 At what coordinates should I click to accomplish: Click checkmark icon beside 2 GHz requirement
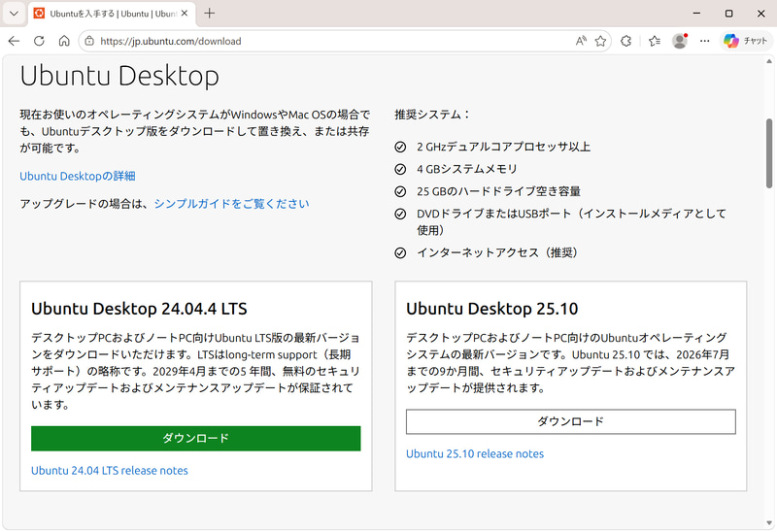coord(400,148)
